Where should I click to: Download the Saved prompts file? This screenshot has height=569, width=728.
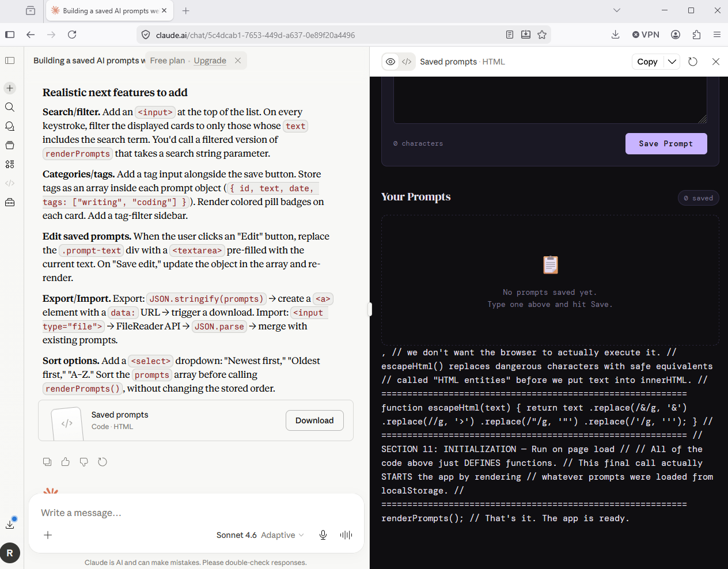[314, 420]
